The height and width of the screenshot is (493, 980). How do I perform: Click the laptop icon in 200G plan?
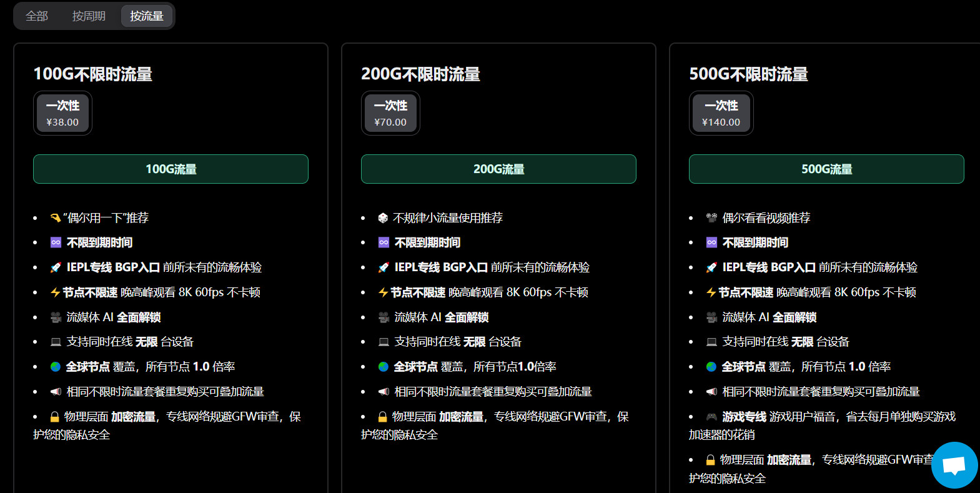(x=384, y=342)
